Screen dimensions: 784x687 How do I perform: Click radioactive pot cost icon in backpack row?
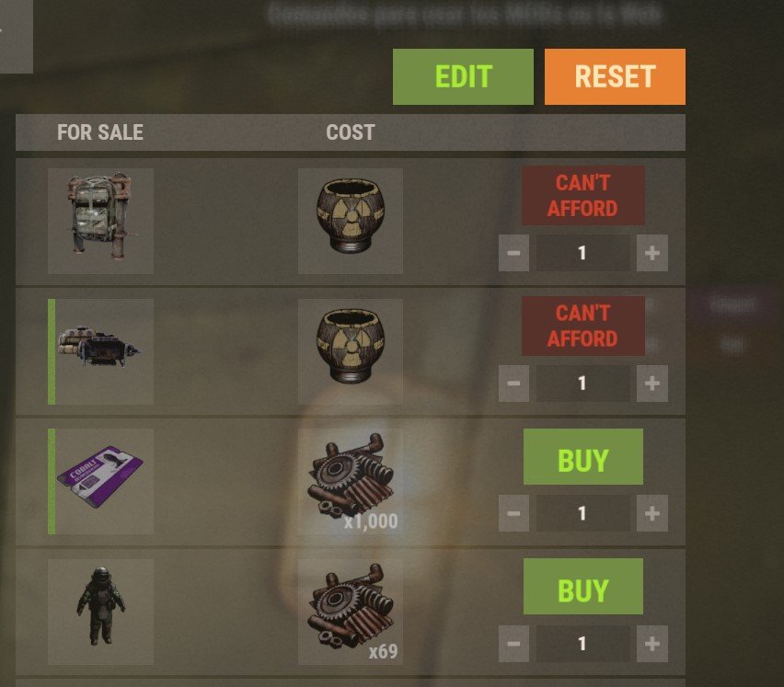[x=351, y=221]
